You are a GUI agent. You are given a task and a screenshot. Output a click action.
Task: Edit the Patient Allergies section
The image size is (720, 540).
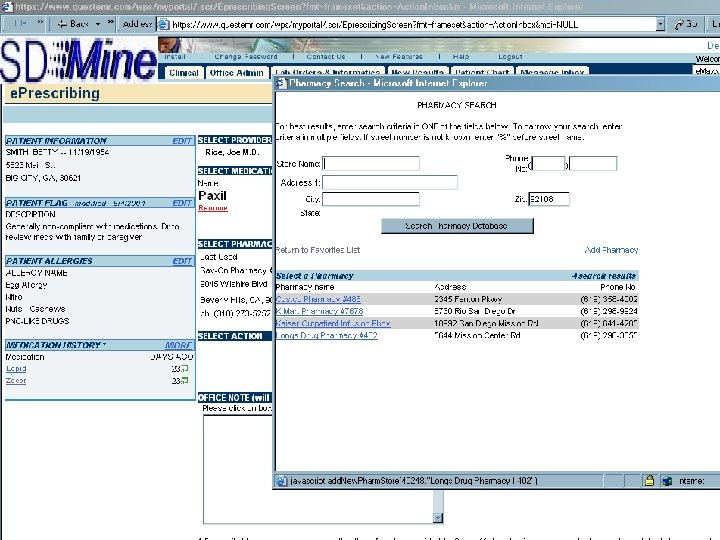point(182,261)
